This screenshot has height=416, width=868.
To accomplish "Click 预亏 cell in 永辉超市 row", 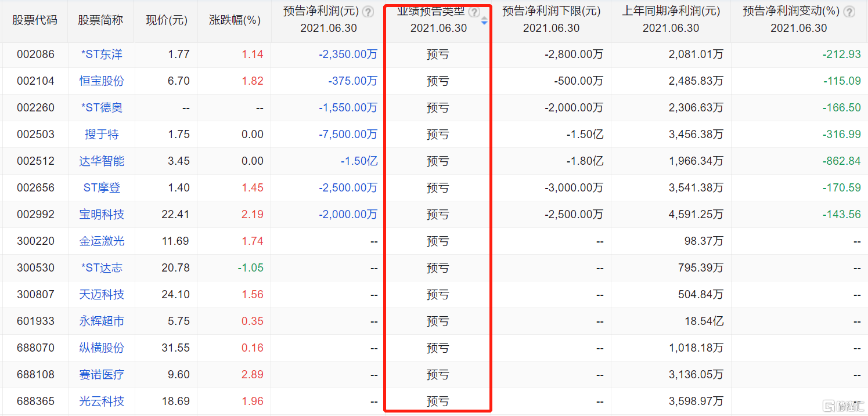I will 438,321.
